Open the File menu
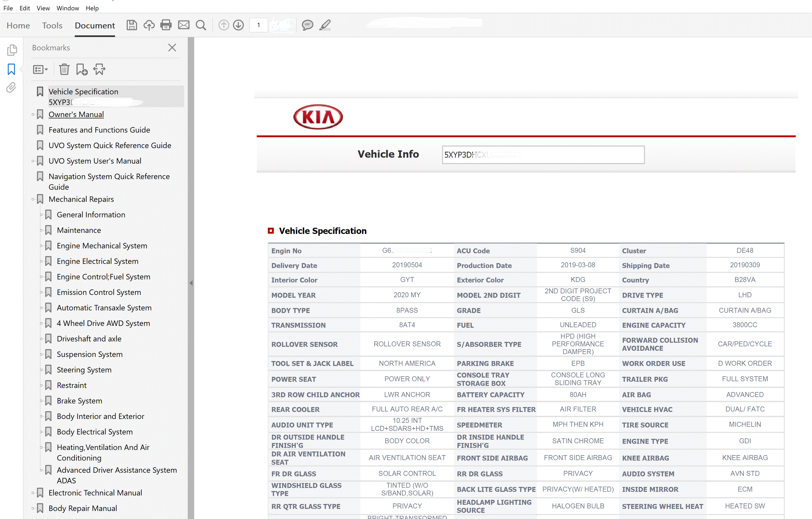Screen dimensions: 812x519 coord(8,8)
